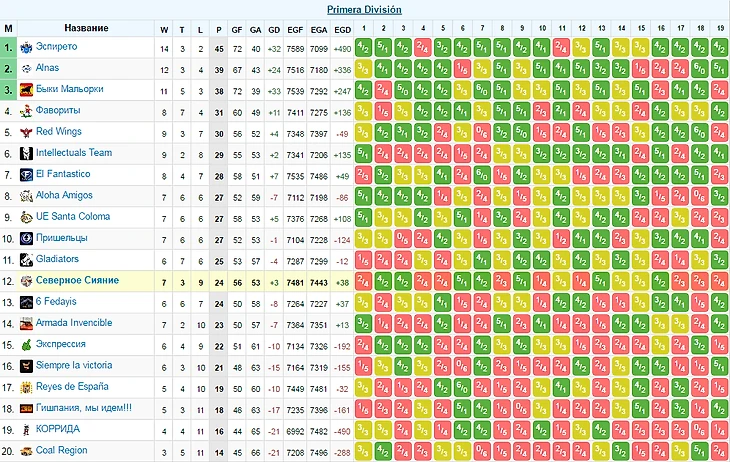This screenshot has width=730, height=462.
Task: Open the Северное Сияние team link
Action: (77, 280)
